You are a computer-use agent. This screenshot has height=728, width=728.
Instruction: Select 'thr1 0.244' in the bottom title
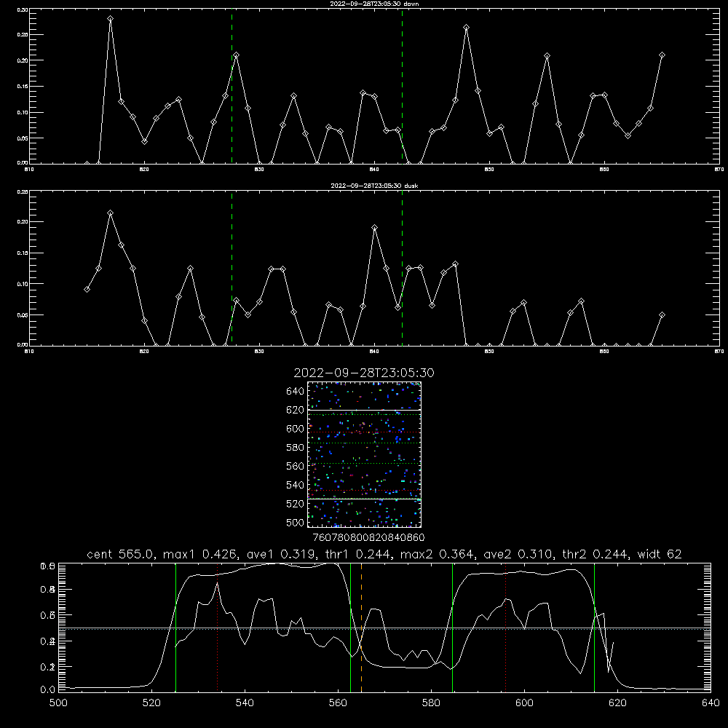360,554
